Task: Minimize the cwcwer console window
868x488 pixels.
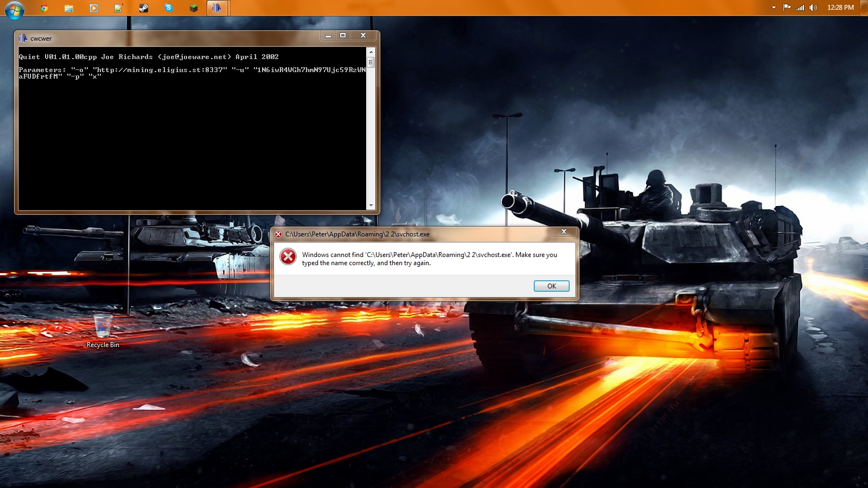Action: coord(328,36)
